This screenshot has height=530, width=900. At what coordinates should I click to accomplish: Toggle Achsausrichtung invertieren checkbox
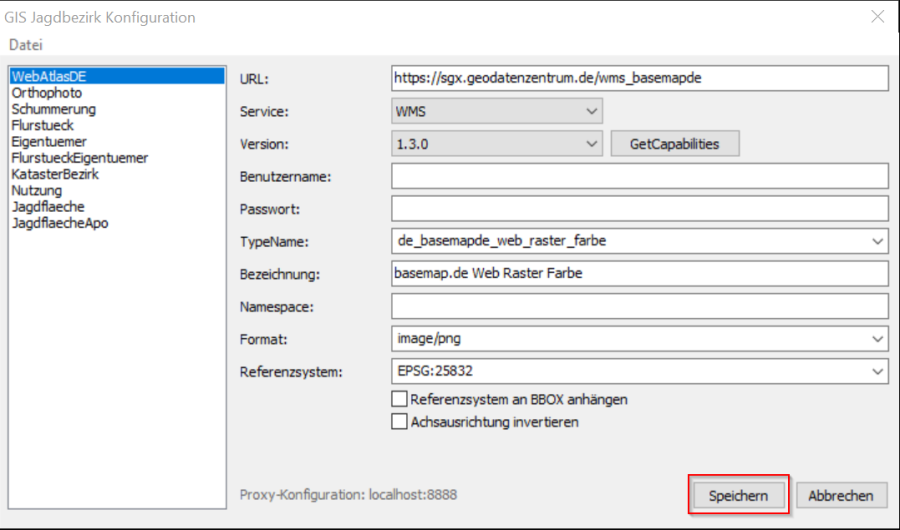click(x=400, y=422)
